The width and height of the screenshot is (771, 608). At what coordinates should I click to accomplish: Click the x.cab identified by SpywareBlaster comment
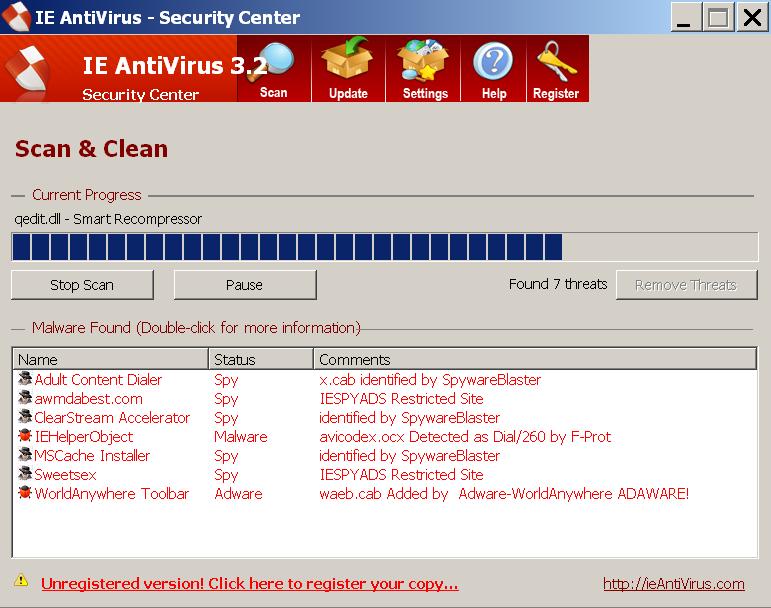(x=430, y=379)
